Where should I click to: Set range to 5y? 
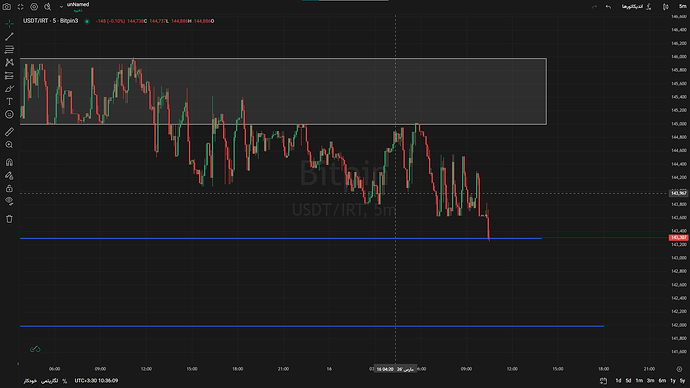pyautogui.click(x=683, y=381)
